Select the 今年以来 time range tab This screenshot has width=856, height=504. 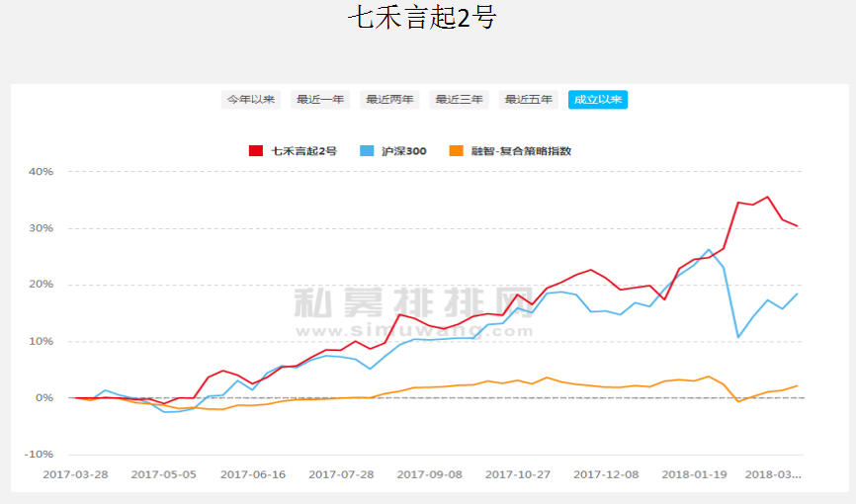pyautogui.click(x=251, y=100)
